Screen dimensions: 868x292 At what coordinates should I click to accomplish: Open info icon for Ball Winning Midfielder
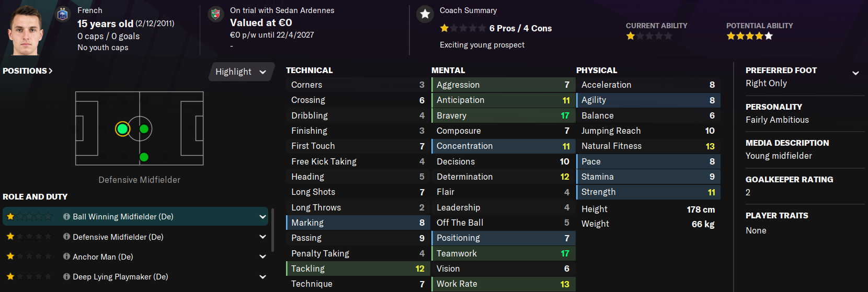pos(66,216)
